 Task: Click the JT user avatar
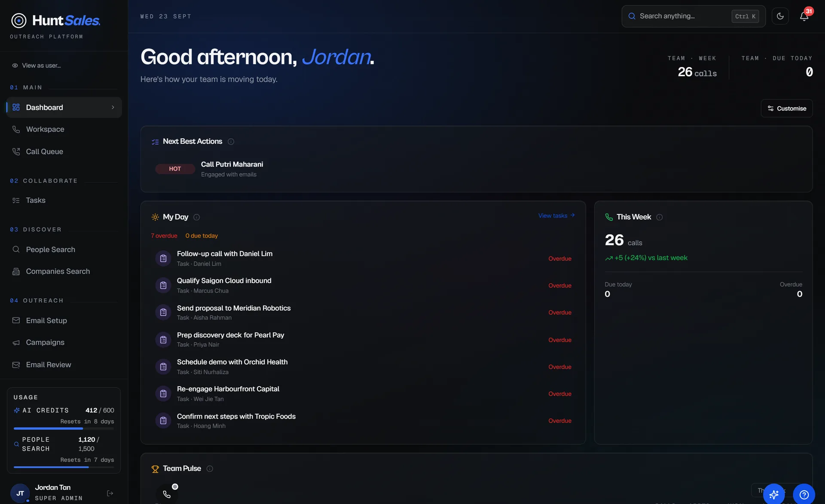[20, 493]
